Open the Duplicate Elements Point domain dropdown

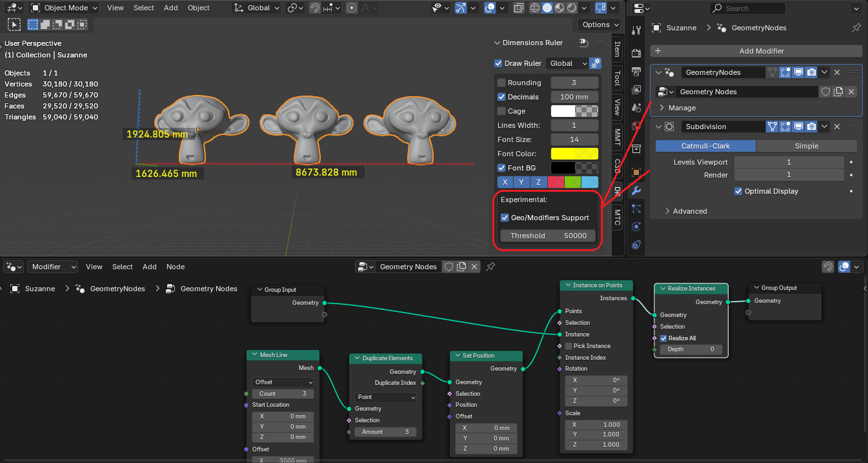point(386,397)
